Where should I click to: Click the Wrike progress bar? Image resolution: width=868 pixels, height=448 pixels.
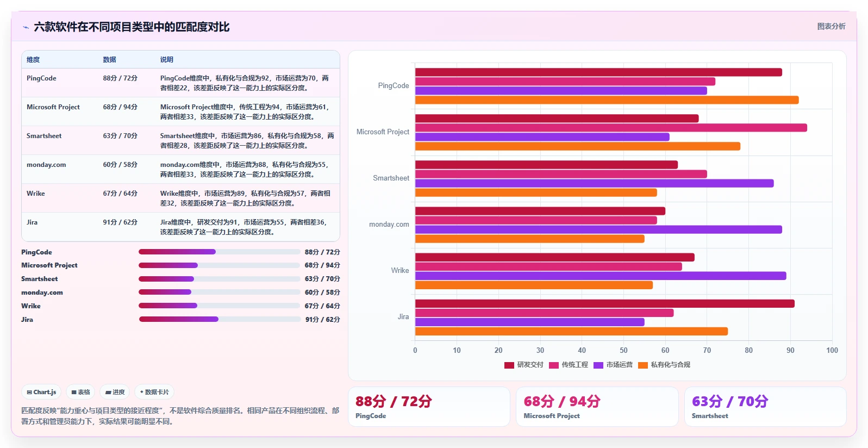[x=220, y=306]
